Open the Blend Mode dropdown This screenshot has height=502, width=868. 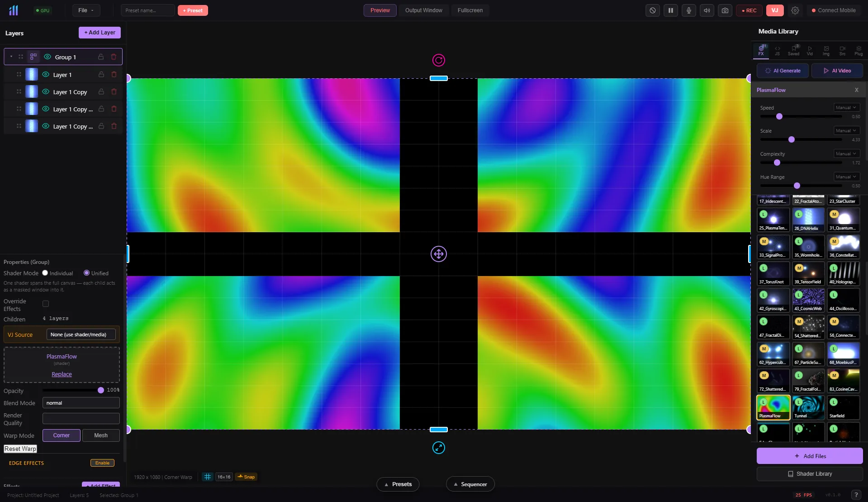[x=81, y=403]
